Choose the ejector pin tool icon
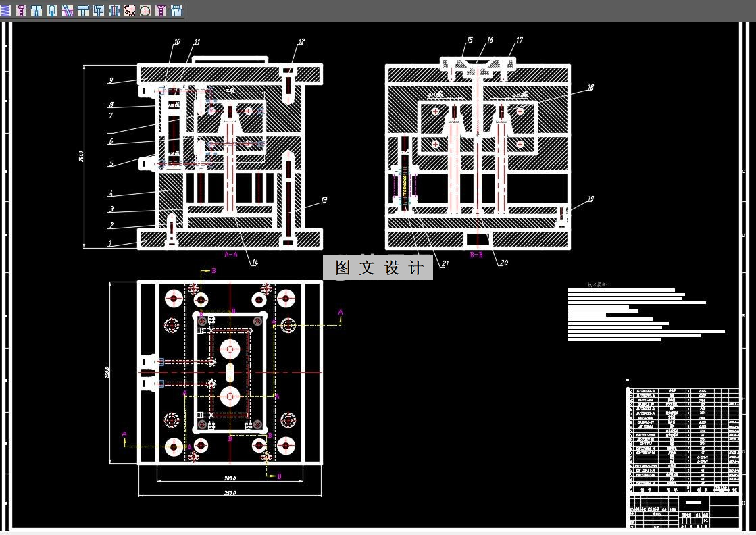The image size is (756, 535). 52,11
